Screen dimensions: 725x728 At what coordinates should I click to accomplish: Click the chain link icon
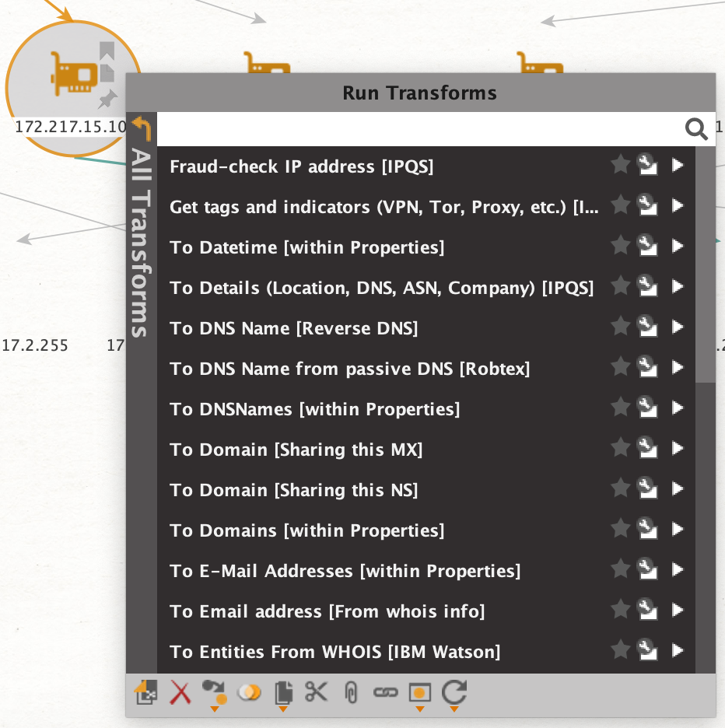[386, 693]
